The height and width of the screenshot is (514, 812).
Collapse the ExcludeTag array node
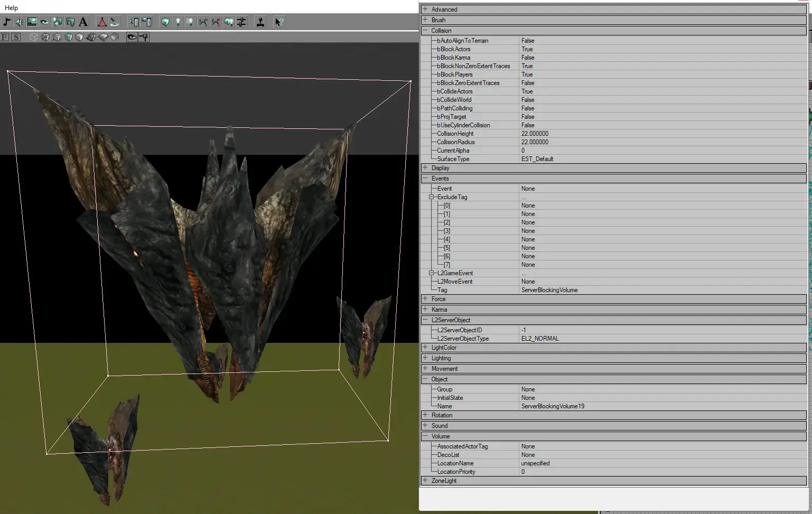click(x=432, y=197)
